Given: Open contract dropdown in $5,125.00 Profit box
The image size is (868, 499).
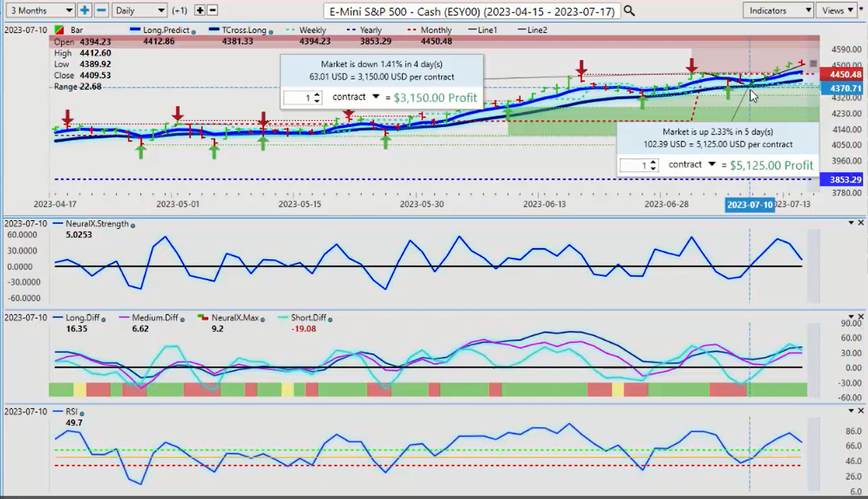Looking at the screenshot, I should pyautogui.click(x=712, y=165).
